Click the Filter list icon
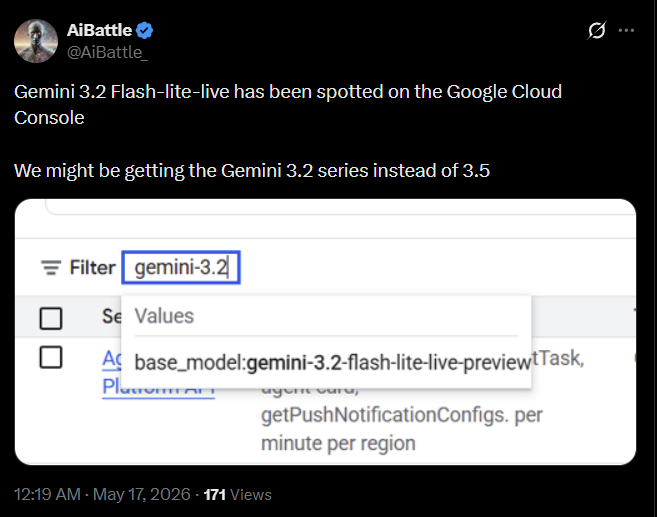This screenshot has height=517, width=657. (51, 267)
